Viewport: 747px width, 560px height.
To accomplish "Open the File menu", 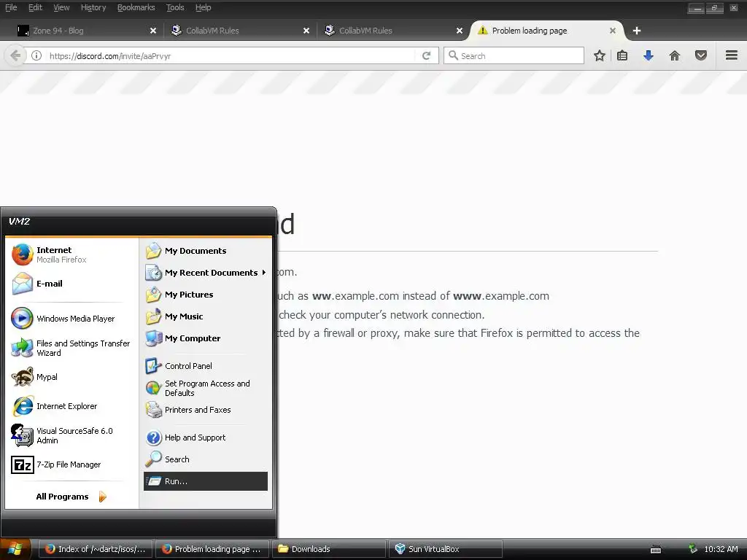I will [x=11, y=7].
